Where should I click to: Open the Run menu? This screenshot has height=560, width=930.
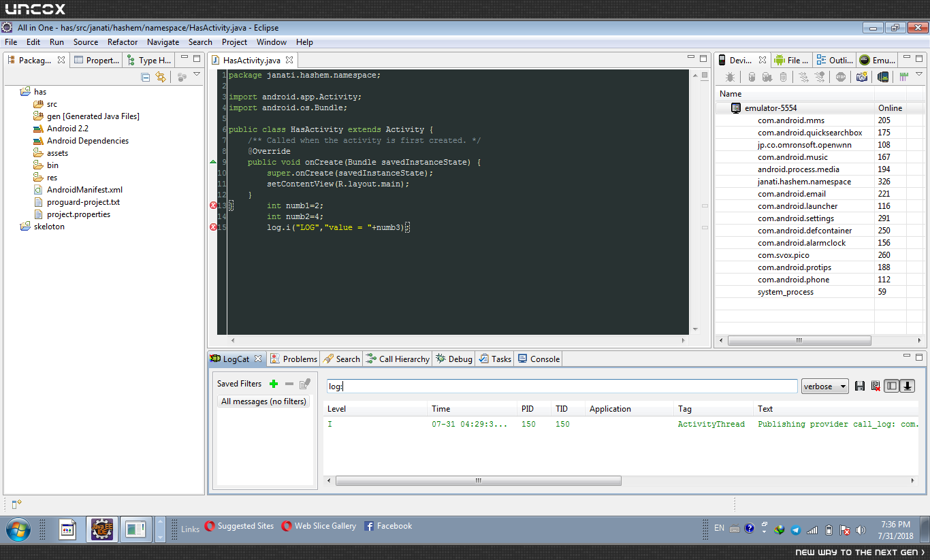57,42
